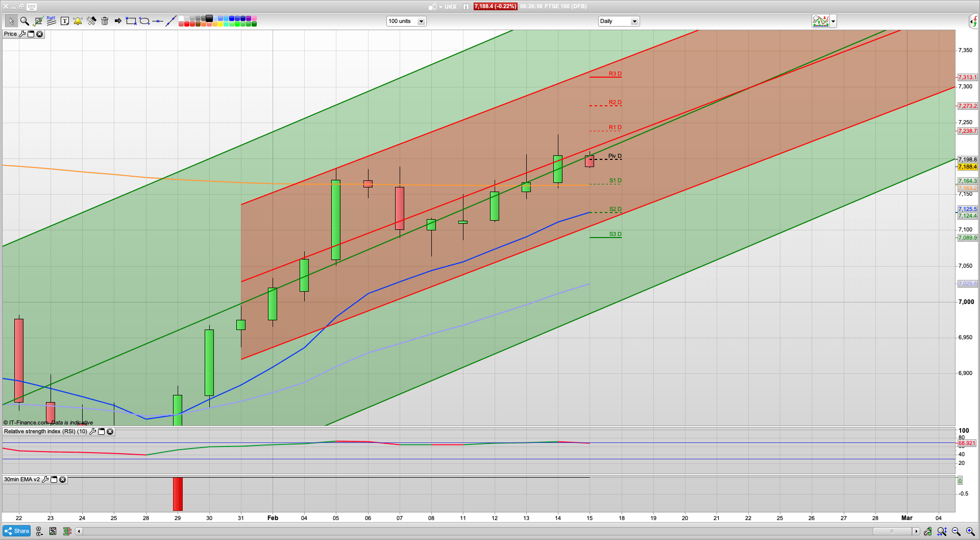Click the auto-fit zoom axes icon
980x540 pixels.
click(x=942, y=531)
